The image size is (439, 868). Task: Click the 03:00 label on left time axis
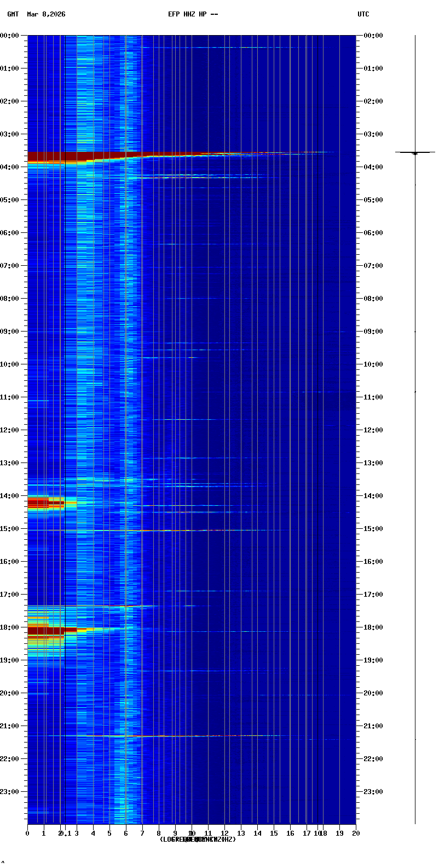pyautogui.click(x=10, y=134)
